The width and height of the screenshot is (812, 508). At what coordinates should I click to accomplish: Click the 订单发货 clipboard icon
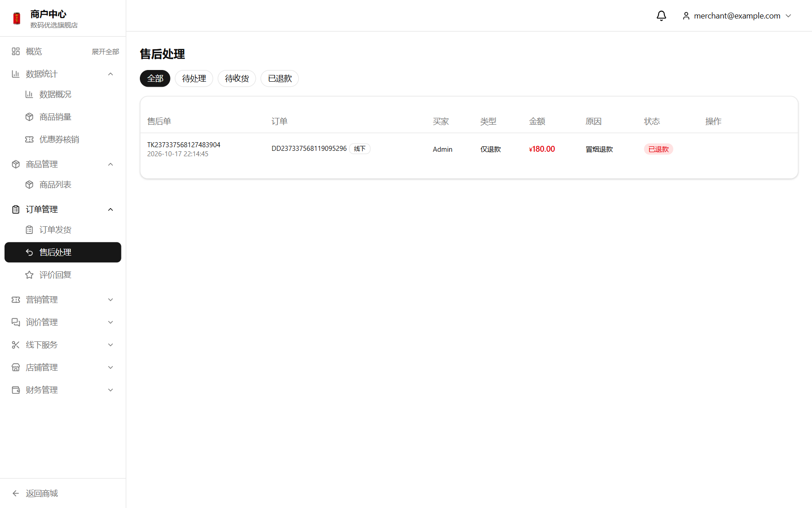click(29, 230)
